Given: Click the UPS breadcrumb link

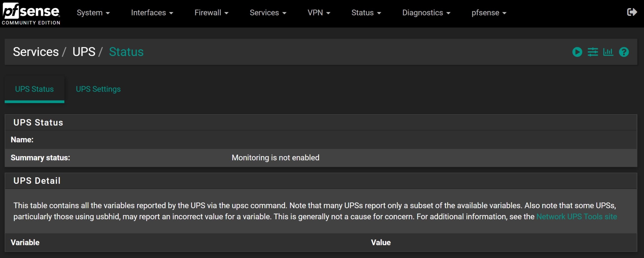Looking at the screenshot, I should point(84,52).
